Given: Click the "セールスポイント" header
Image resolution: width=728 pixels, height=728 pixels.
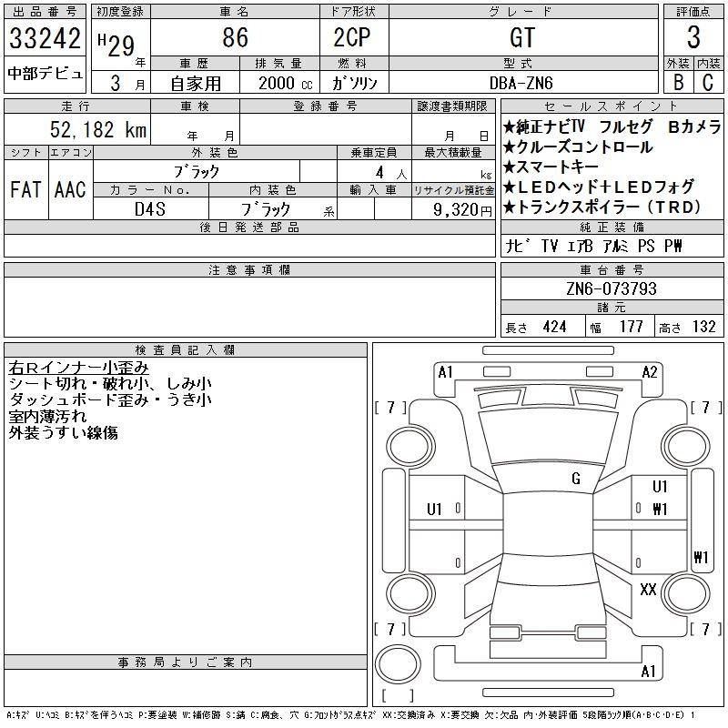Looking at the screenshot, I should coord(612,106).
